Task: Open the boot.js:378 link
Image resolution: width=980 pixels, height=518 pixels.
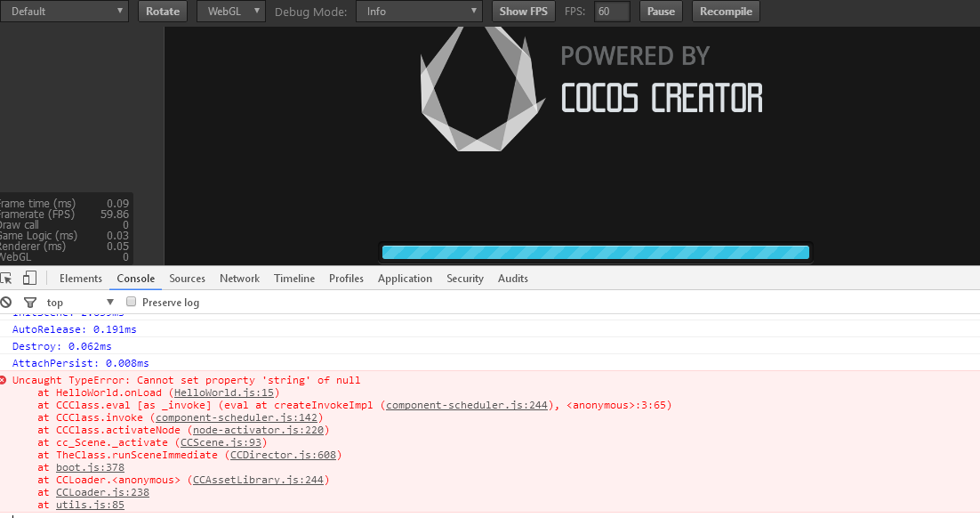Action: 90,468
